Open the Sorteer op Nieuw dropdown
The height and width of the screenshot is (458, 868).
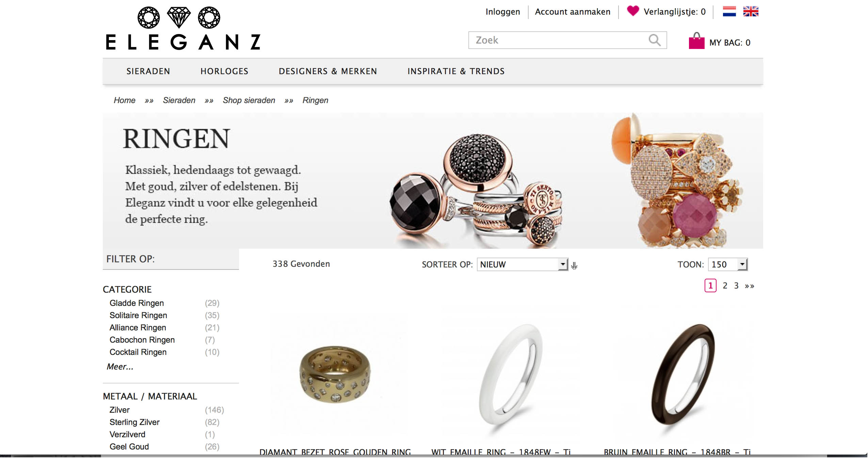523,264
